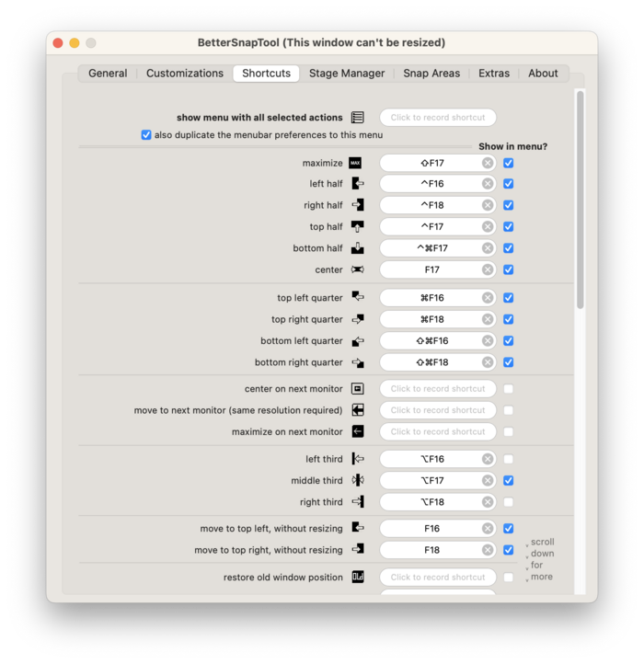Image resolution: width=644 pixels, height=664 pixels.
Task: Click the vertical scrollbar thumb
Action: pos(580,200)
